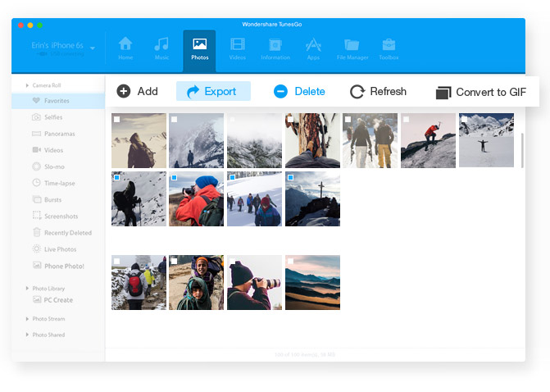Click the Time-lapse clock icon
This screenshot has height=392, width=550.
click(x=37, y=183)
